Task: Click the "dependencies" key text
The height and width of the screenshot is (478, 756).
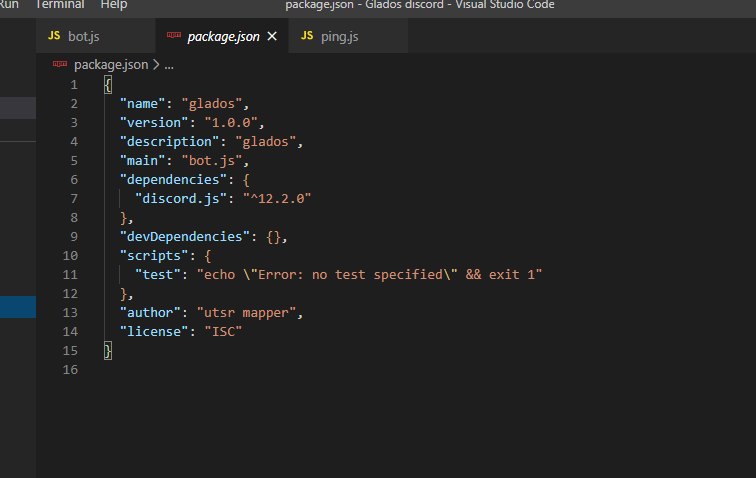Action: (173, 180)
